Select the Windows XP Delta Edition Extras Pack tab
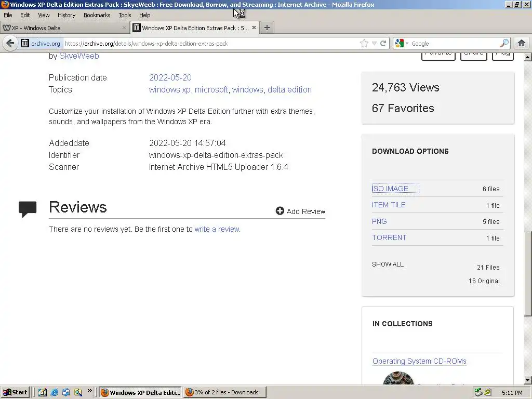This screenshot has height=399, width=532. coord(195,28)
